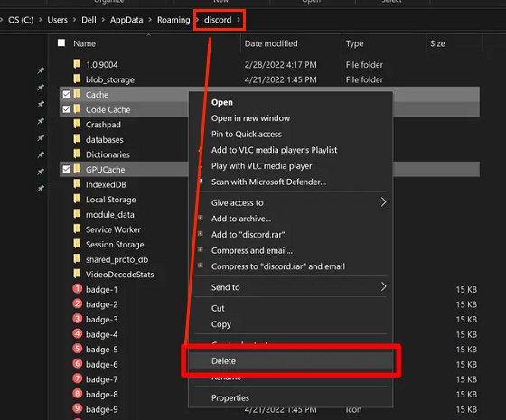Uncheck the Code Cache folder checkbox

click(66, 109)
